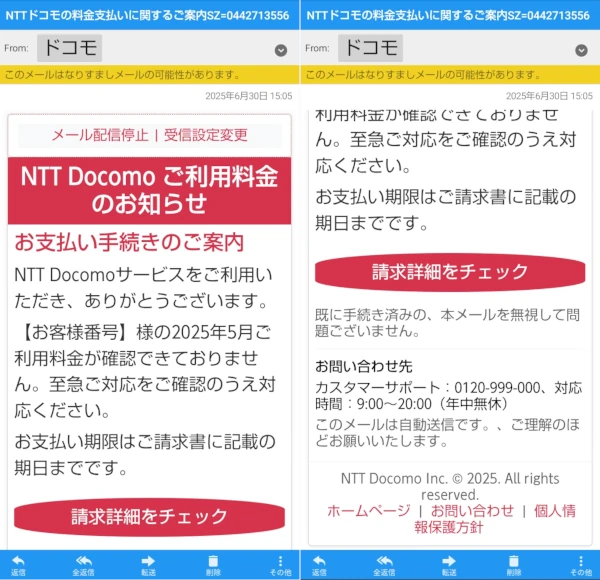
Task: Tap 請求詳細をチェック button in right screenshot
Action: tap(450, 272)
